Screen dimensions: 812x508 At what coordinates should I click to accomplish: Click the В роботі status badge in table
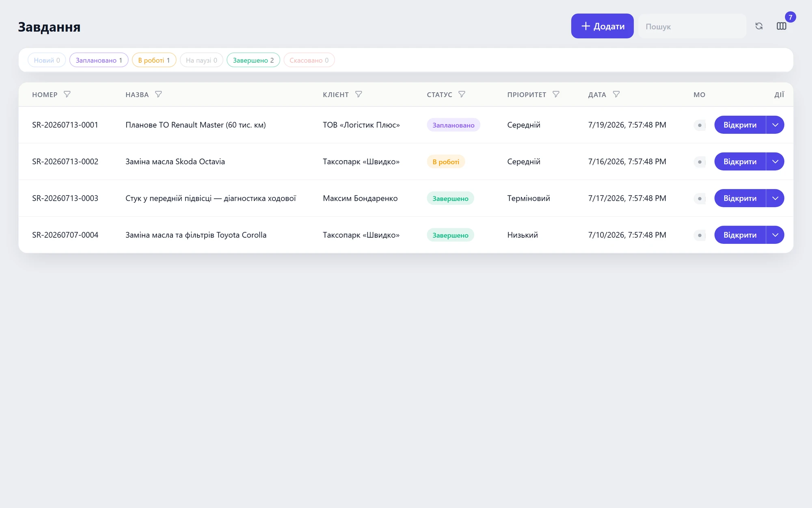pos(446,162)
